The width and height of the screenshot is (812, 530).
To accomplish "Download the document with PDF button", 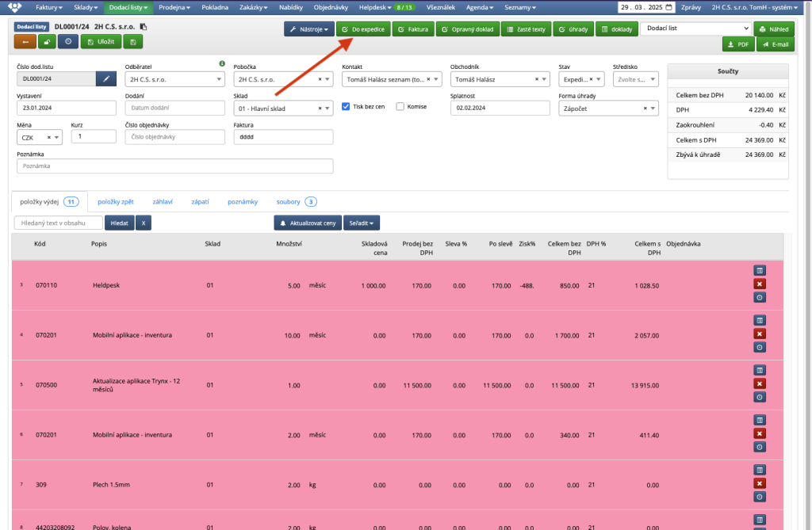I will coord(737,44).
